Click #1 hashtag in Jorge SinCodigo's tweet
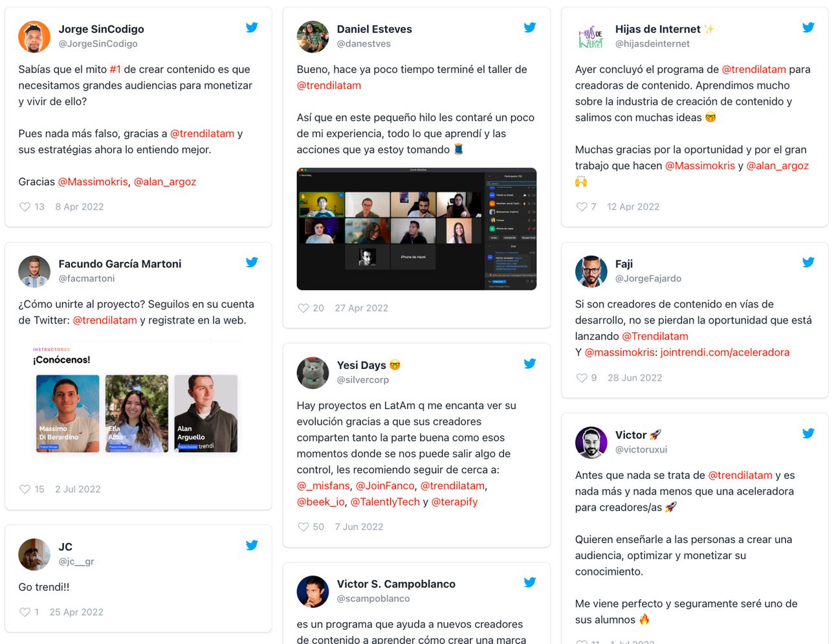Image resolution: width=836 pixels, height=644 pixels. pyautogui.click(x=115, y=69)
